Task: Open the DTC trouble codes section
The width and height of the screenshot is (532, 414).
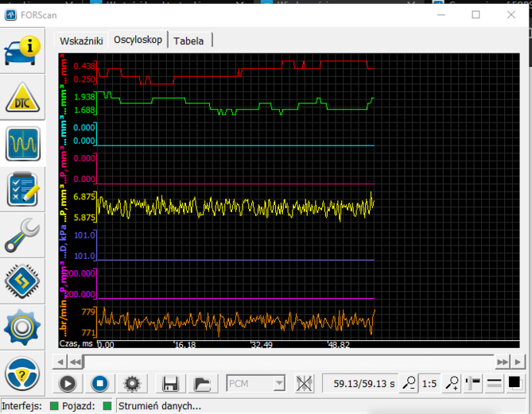Action: pyautogui.click(x=22, y=97)
